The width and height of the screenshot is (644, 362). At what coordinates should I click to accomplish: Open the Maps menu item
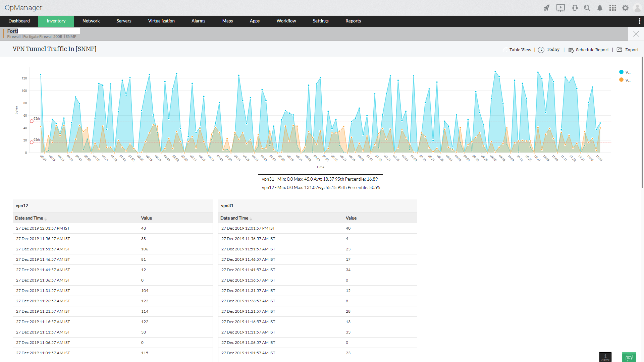[227, 21]
